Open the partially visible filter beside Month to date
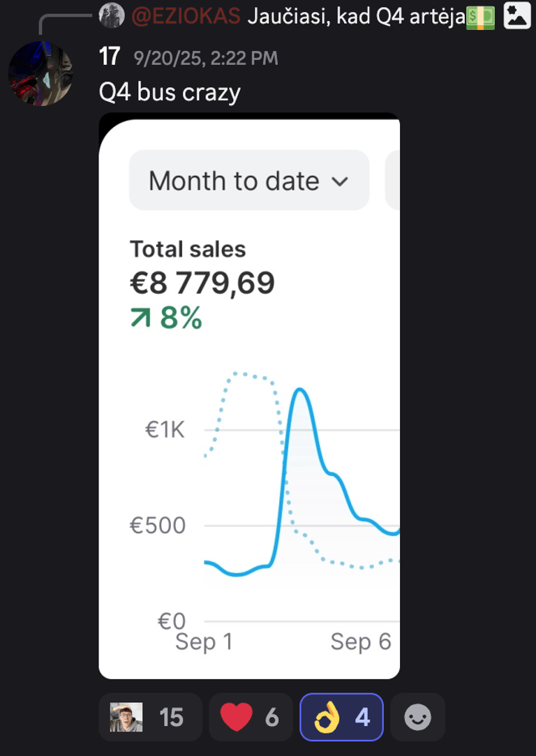 [x=392, y=181]
